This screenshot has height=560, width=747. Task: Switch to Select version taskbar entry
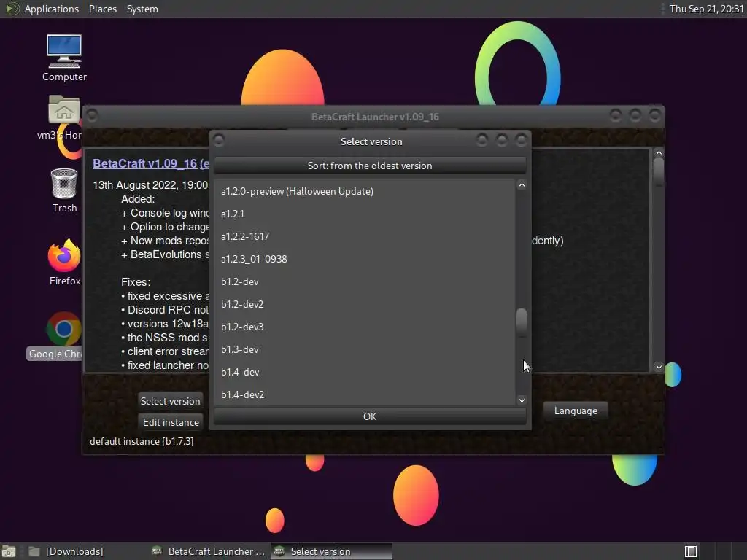[x=332, y=551]
